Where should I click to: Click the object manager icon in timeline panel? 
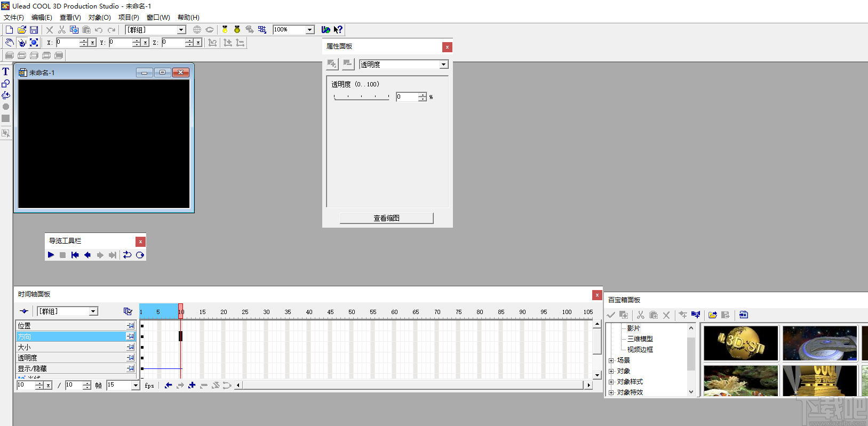128,311
